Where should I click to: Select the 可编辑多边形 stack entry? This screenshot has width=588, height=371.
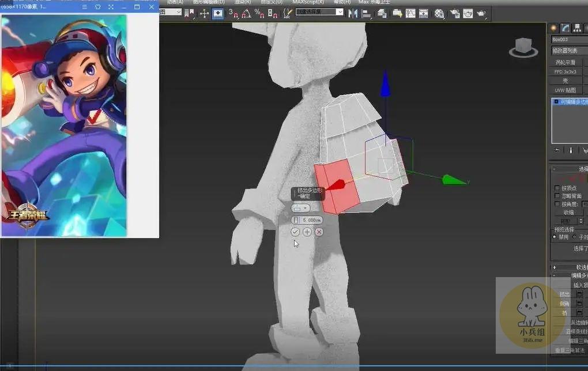[x=571, y=102]
